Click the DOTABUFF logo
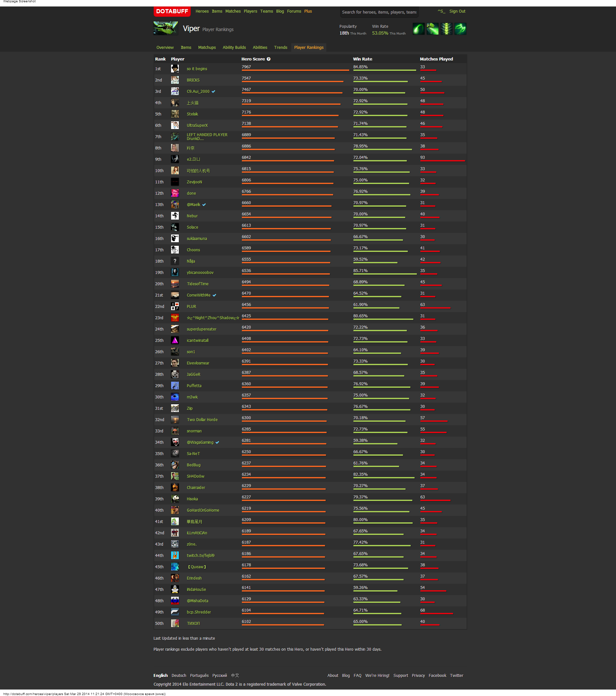The image size is (616, 696). [172, 11]
